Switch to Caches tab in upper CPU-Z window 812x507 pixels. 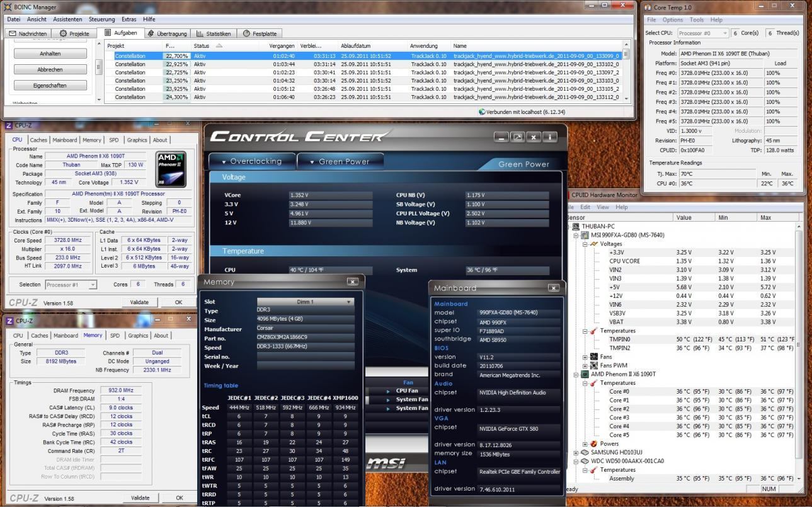(x=38, y=140)
